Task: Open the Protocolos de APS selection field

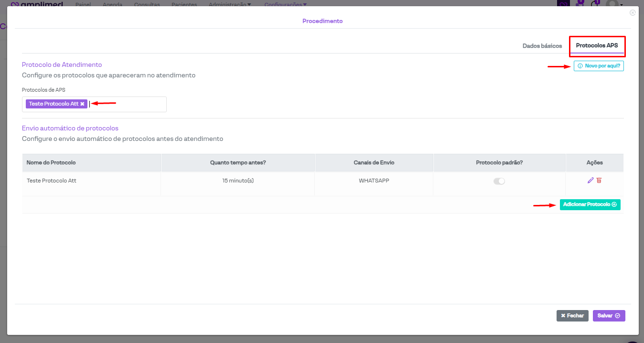Action: [127, 104]
